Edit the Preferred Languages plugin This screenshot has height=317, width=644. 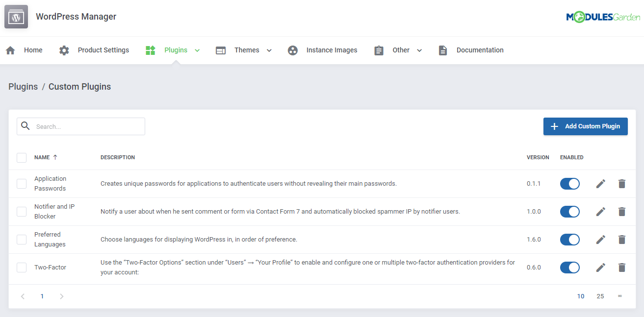point(601,240)
